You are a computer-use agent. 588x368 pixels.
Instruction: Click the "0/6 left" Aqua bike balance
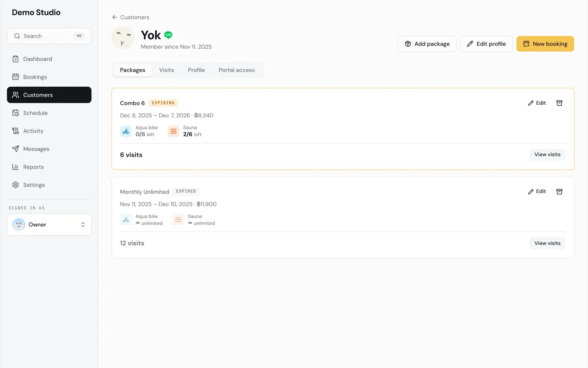[x=145, y=134]
